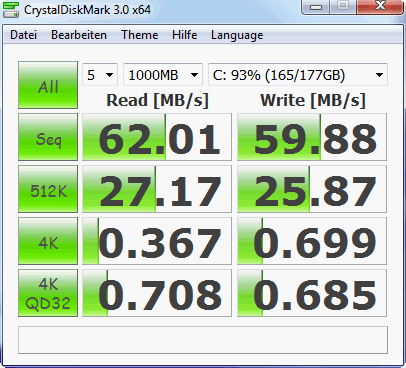Start the 4K benchmark test
Screen dimensions: 406x368
(48, 241)
